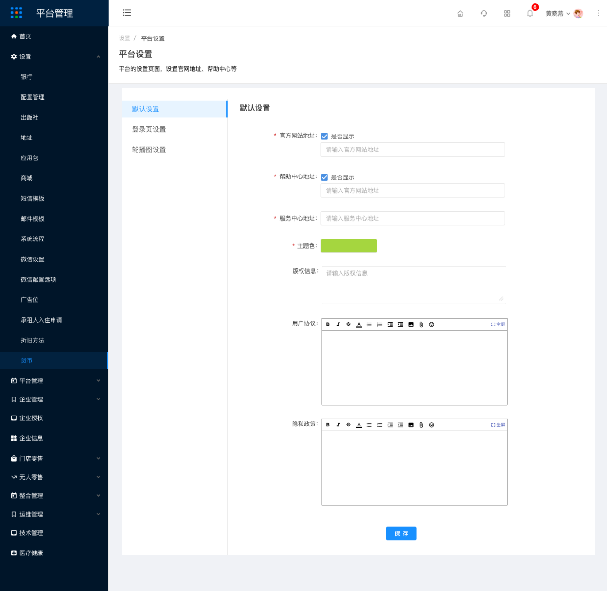Click fullscreen link in the editor above the Save button
Viewport: 607px width, 591px height.
pyautogui.click(x=498, y=425)
